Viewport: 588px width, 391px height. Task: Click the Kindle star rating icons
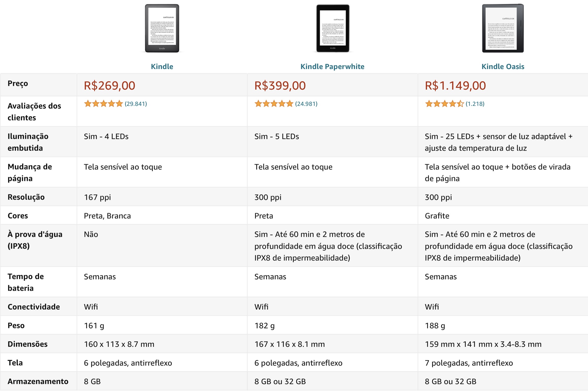(103, 104)
